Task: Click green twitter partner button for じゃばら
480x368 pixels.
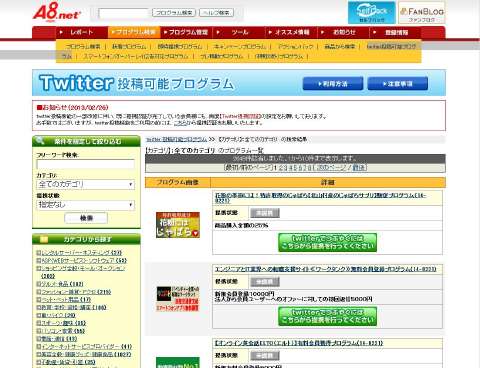Action: [x=328, y=242]
